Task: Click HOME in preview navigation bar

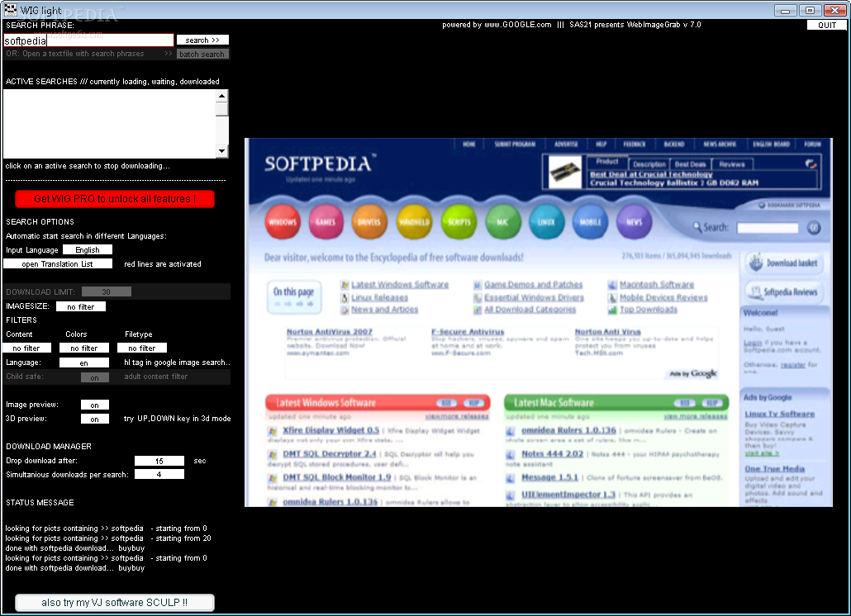Action: 469,145
